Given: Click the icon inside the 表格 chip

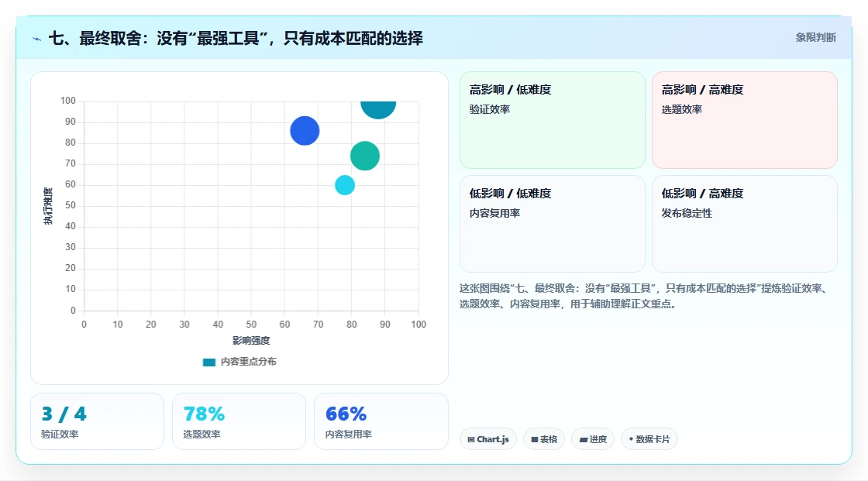Looking at the screenshot, I should coord(535,439).
